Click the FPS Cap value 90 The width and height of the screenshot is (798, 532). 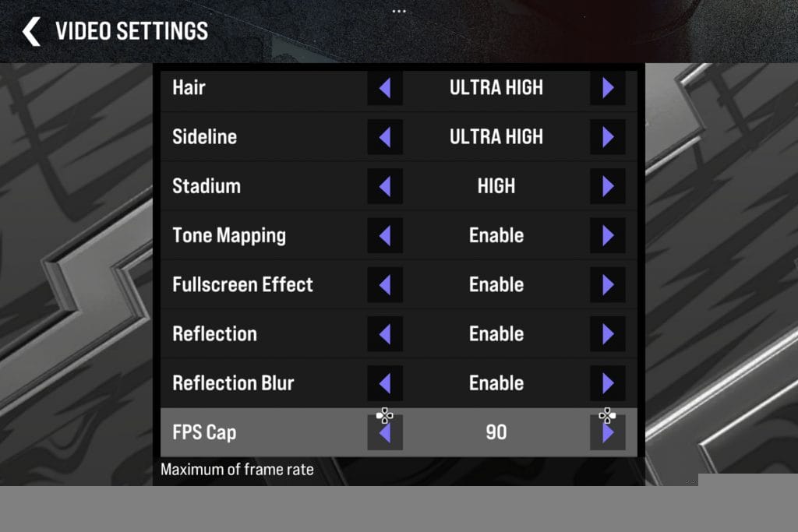click(496, 432)
